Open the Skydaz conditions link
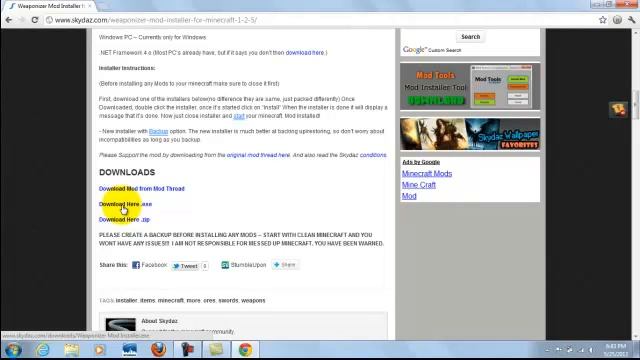640x360 pixels. 373,155
